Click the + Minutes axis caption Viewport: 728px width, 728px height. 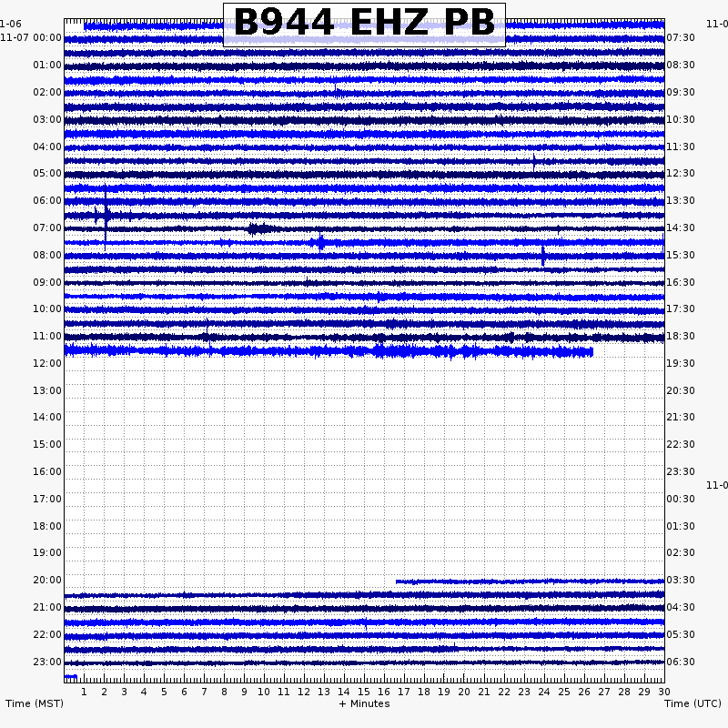(365, 703)
